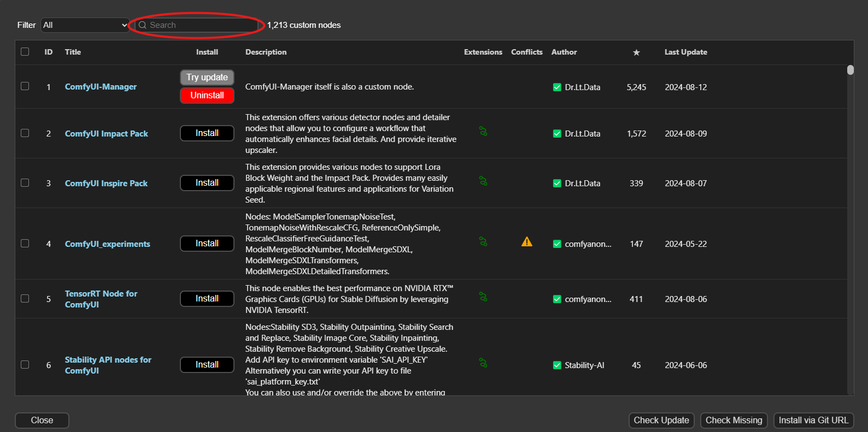The width and height of the screenshot is (868, 432).
Task: Click the date 2024-05-22
Action: click(686, 244)
